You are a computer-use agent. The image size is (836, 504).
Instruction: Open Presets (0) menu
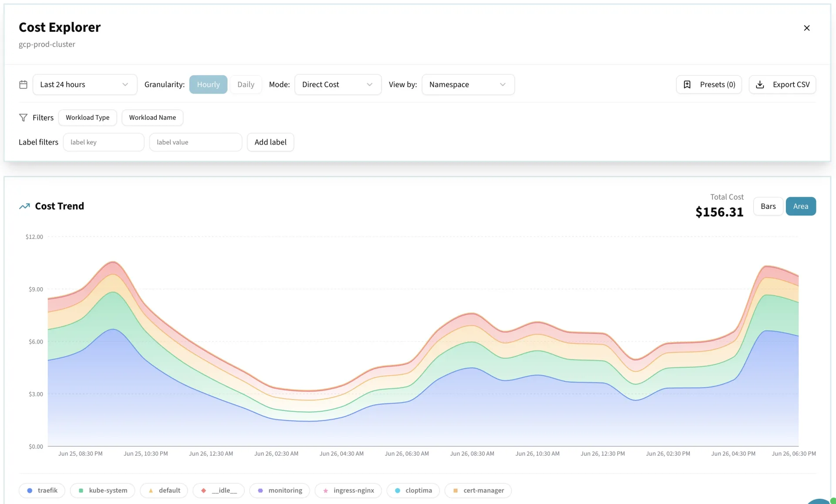pos(709,84)
